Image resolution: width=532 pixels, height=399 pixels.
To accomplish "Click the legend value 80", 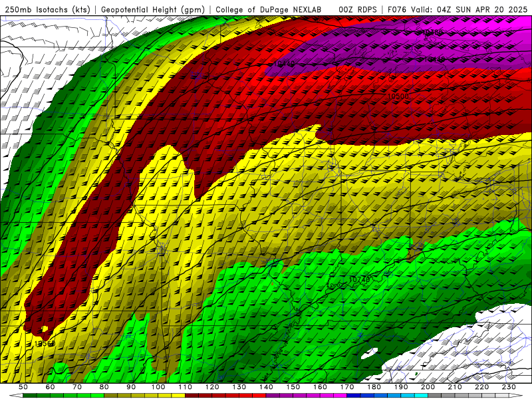I will pos(104,387).
